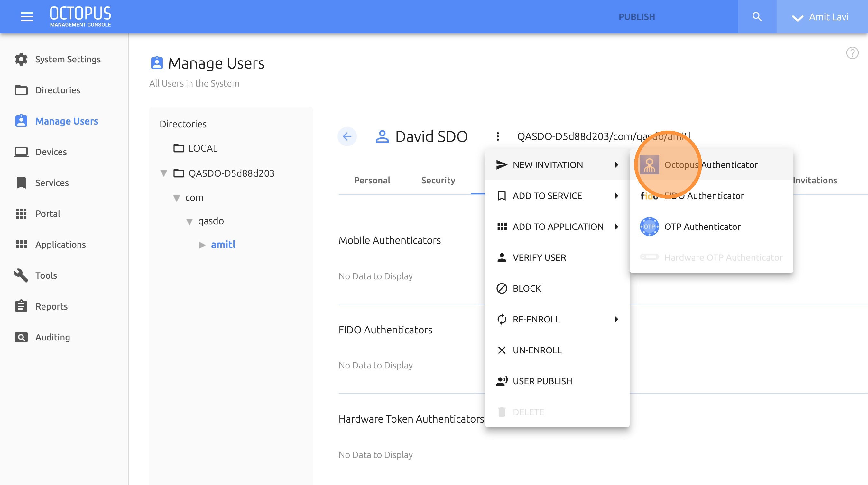Select BLOCK from the user menu

526,288
